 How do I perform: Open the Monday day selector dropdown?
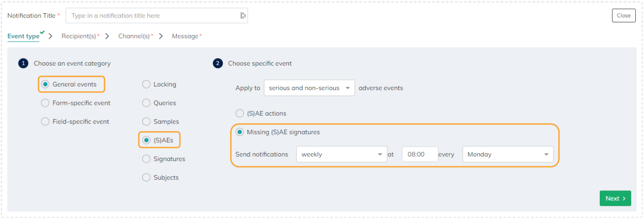point(508,154)
